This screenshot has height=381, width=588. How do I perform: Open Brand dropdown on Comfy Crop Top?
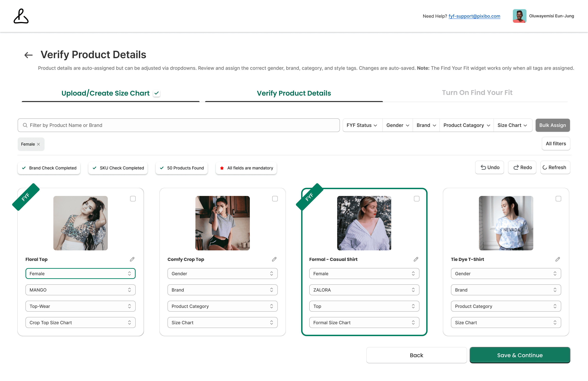pos(222,290)
